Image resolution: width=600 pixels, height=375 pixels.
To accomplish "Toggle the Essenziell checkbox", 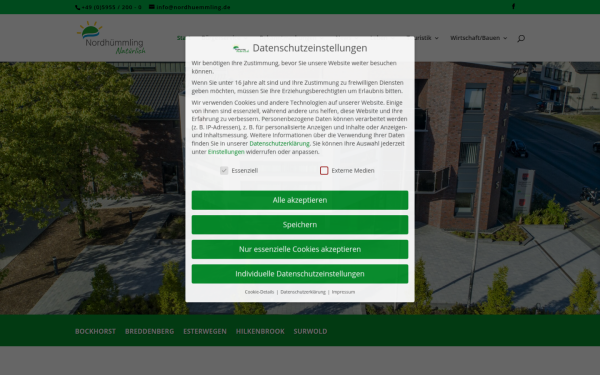I will [x=224, y=171].
